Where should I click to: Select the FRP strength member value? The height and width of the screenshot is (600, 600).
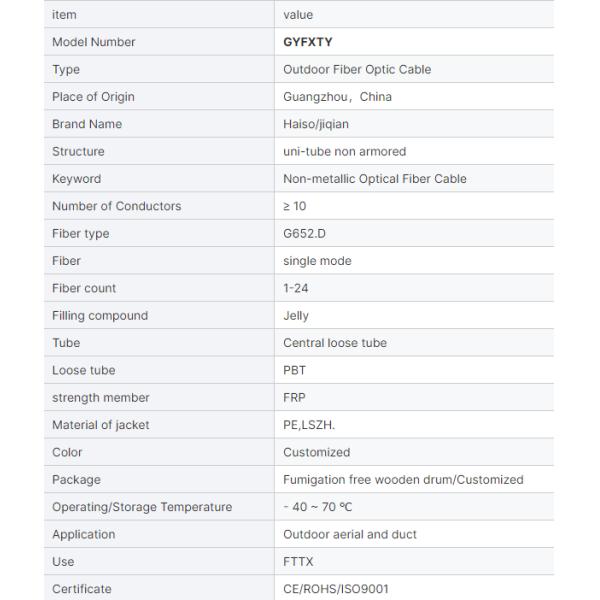click(x=295, y=398)
